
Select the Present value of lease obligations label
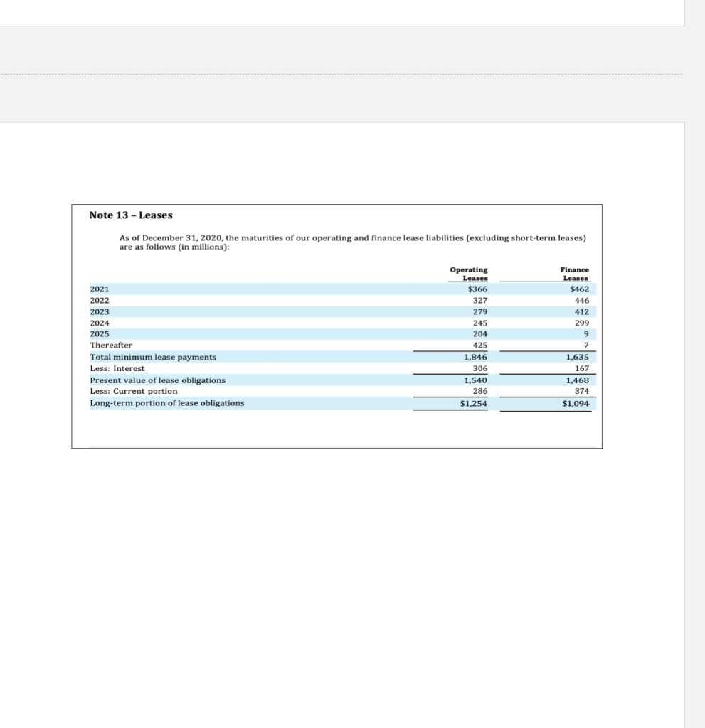(x=157, y=380)
